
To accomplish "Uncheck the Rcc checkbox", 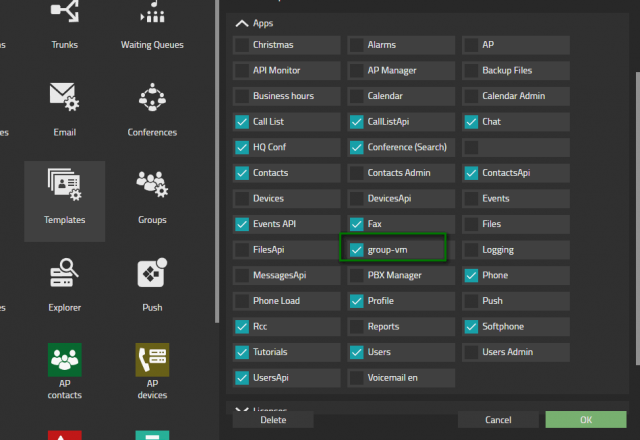I will (242, 327).
